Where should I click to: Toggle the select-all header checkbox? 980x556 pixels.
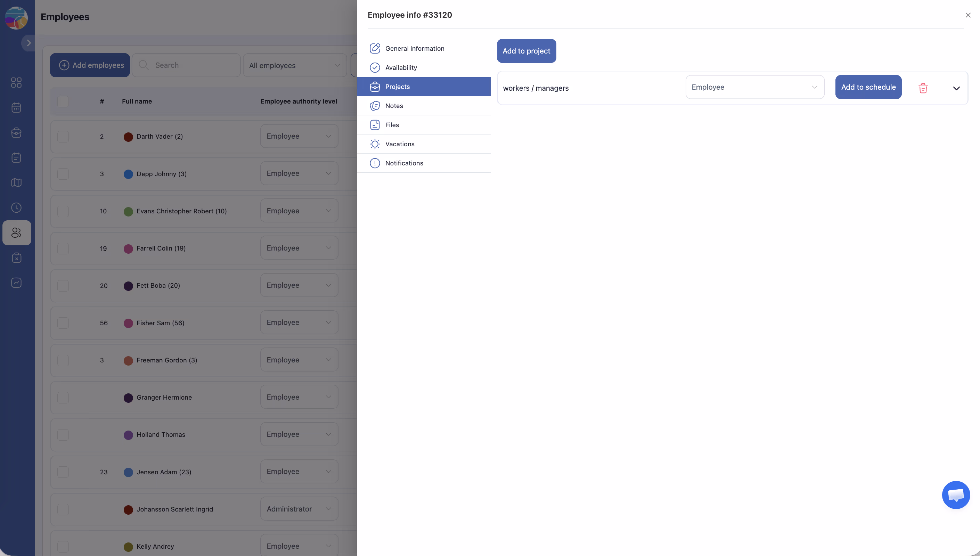click(x=63, y=101)
